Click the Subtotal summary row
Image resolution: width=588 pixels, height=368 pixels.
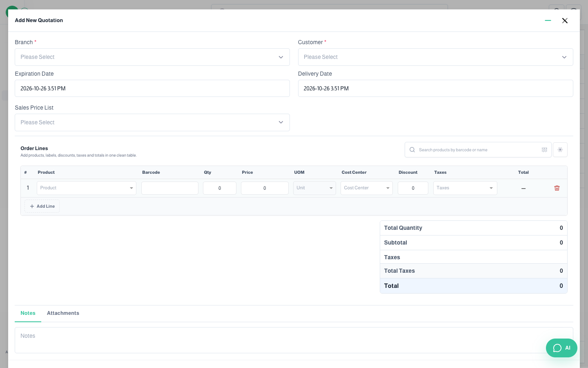pyautogui.click(x=474, y=243)
